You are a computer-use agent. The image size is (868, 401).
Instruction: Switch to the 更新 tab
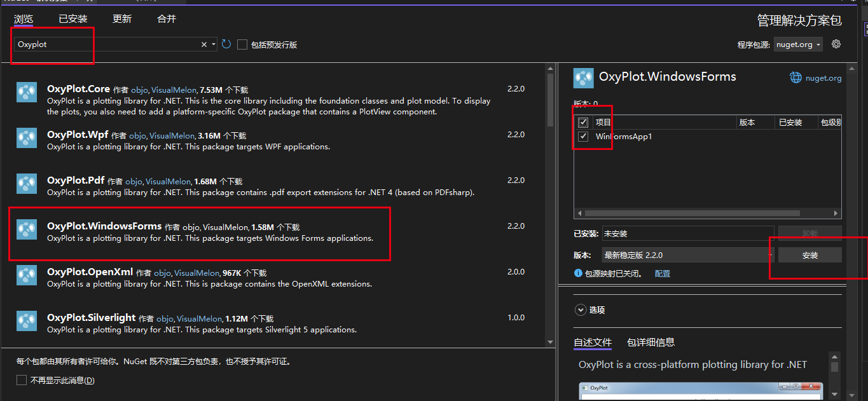click(122, 19)
